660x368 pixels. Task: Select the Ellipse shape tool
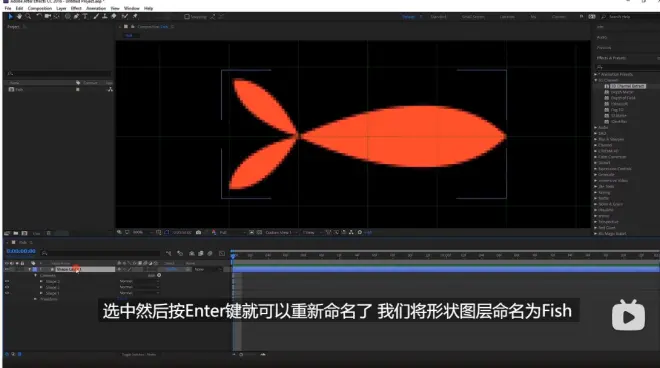pyautogui.click(x=67, y=16)
